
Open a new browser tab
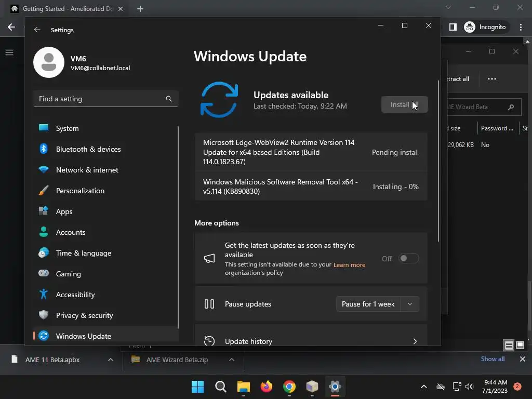140,9
